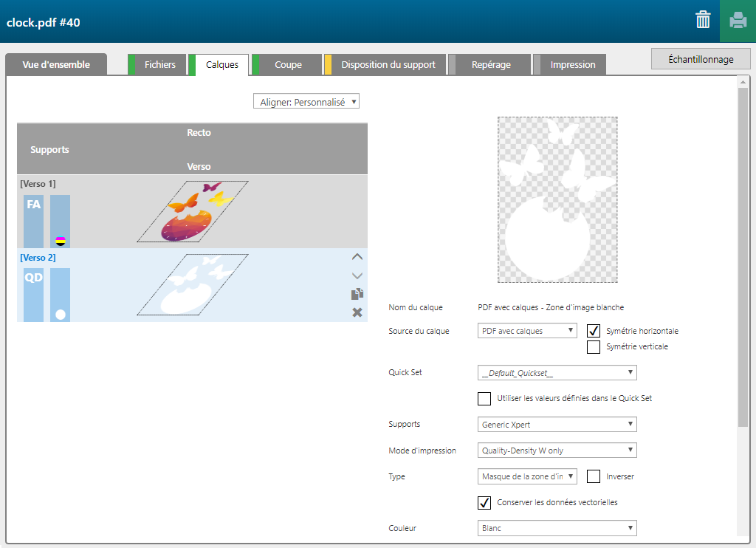Check Utiliser les valeurs définies dans le Quick Set
The height and width of the screenshot is (548, 756).
(x=484, y=399)
